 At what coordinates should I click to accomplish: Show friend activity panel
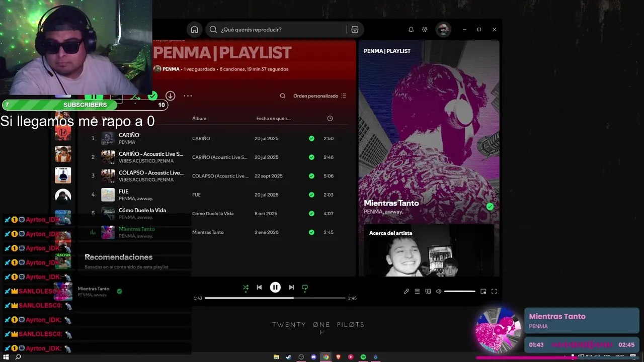(425, 30)
